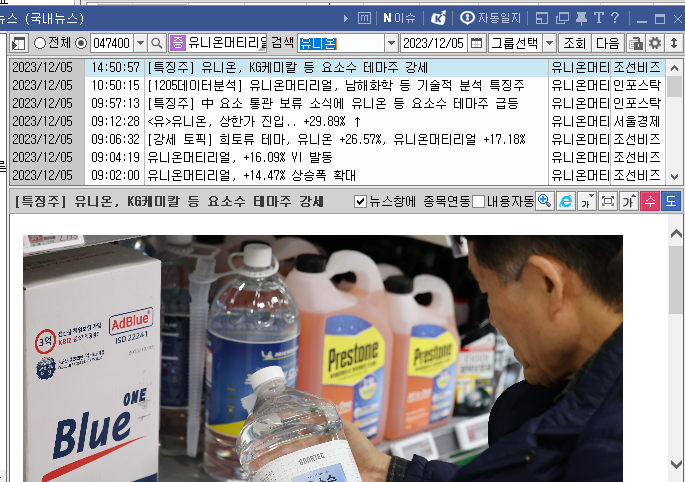Open 자동일지 auto journal
This screenshot has height=482, width=685.
click(x=491, y=18)
